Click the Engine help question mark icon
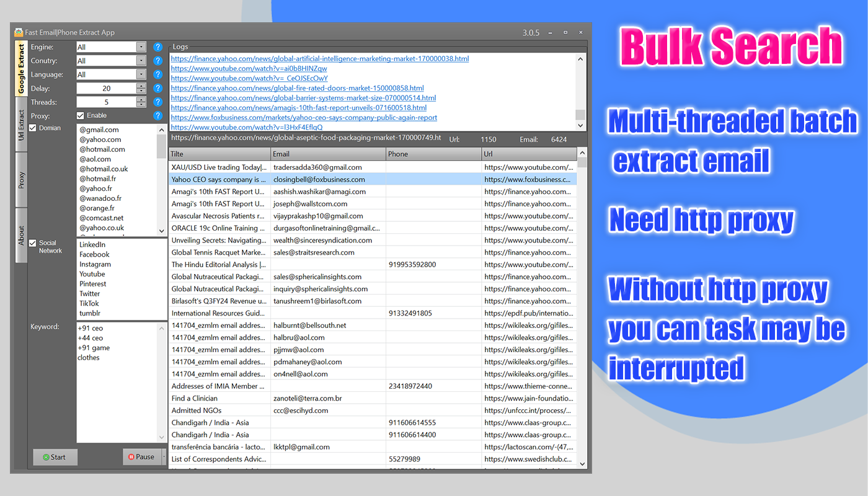Image resolution: width=868 pixels, height=496 pixels. click(x=157, y=47)
